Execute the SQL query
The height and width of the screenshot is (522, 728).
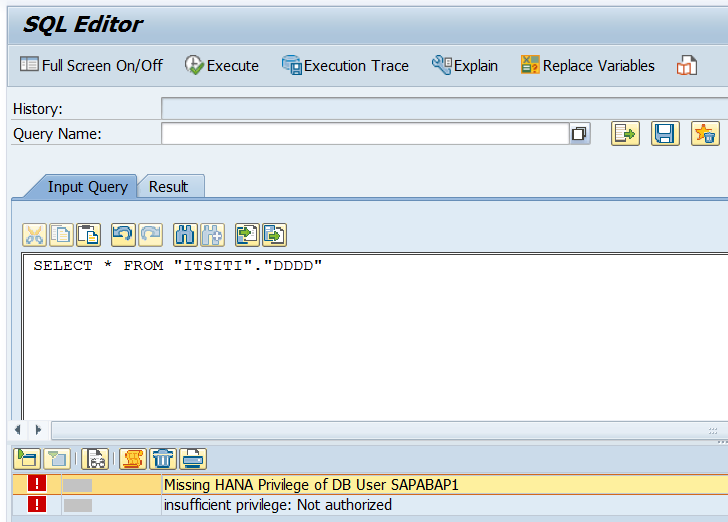(x=221, y=65)
